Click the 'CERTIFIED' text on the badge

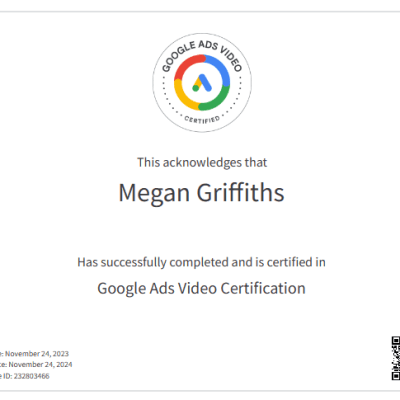(x=202, y=120)
